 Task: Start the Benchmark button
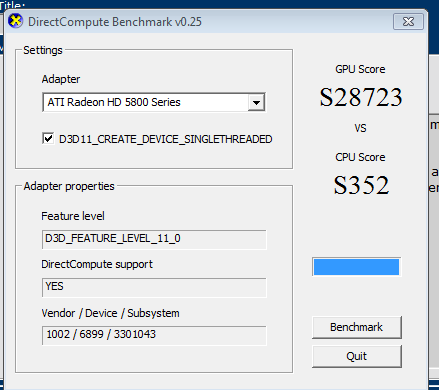click(357, 327)
